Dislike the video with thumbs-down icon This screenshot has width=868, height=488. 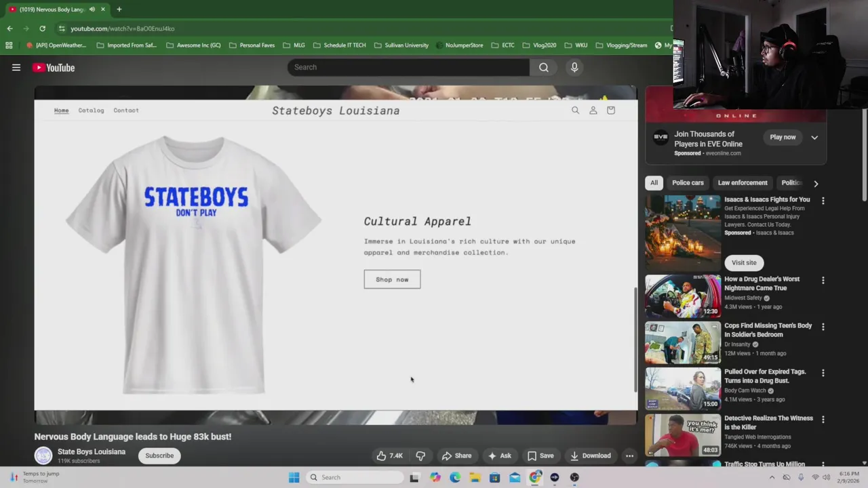pos(420,455)
